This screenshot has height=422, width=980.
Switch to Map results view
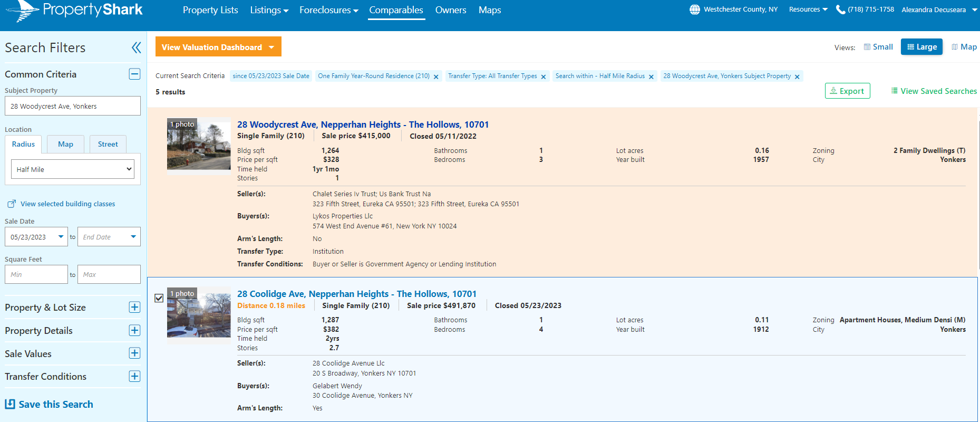964,47
